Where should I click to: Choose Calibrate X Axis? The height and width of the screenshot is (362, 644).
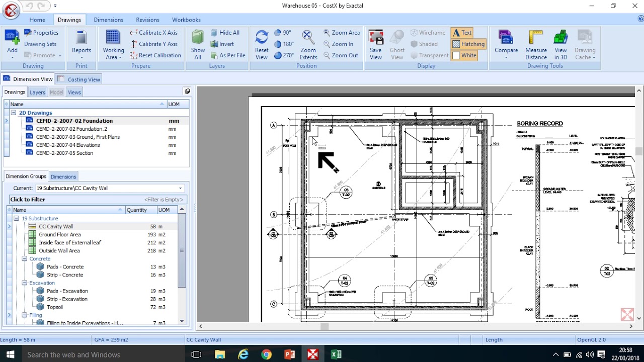(x=153, y=33)
